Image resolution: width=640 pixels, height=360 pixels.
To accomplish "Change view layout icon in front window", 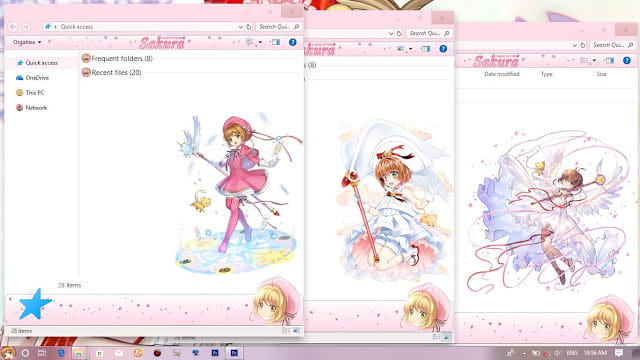I will point(250,42).
